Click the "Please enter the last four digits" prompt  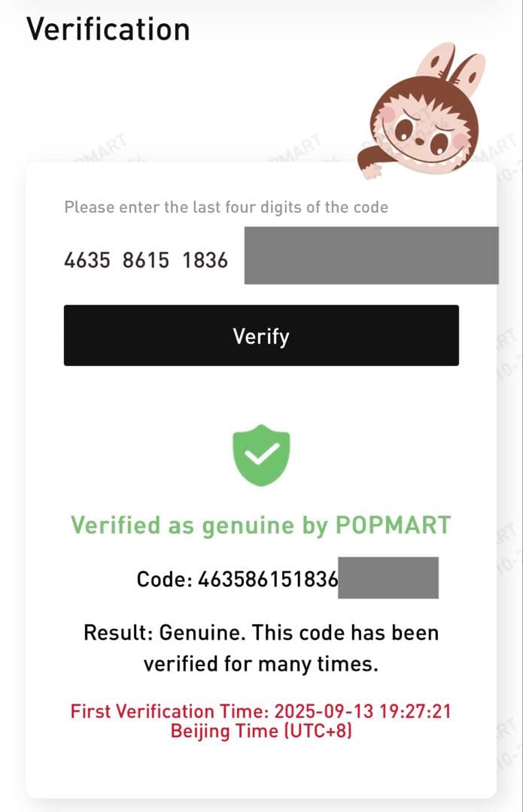click(226, 207)
